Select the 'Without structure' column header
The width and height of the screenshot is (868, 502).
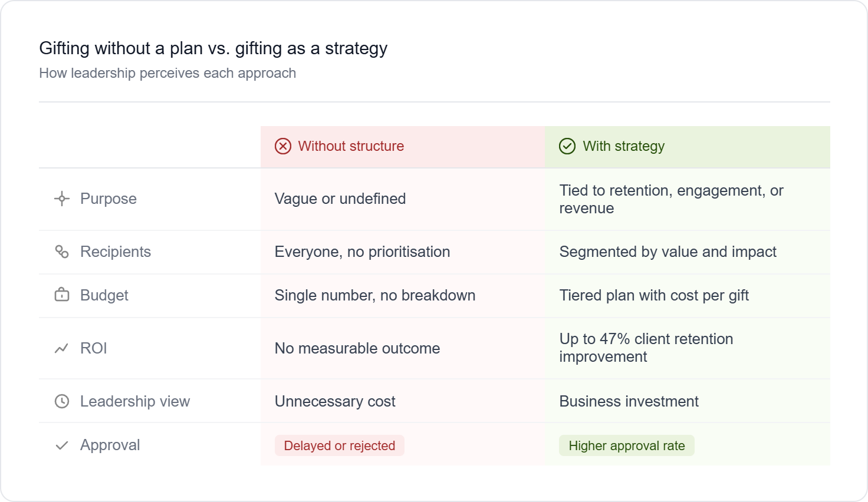(351, 146)
